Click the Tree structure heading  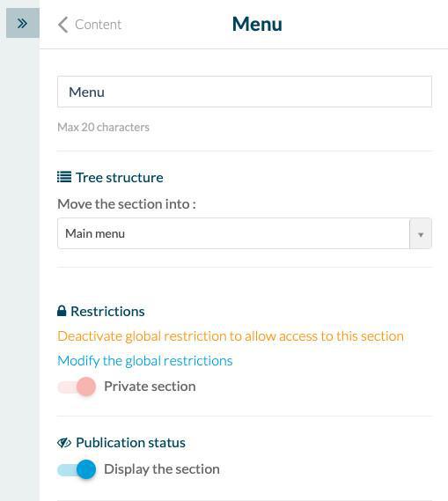tap(120, 177)
